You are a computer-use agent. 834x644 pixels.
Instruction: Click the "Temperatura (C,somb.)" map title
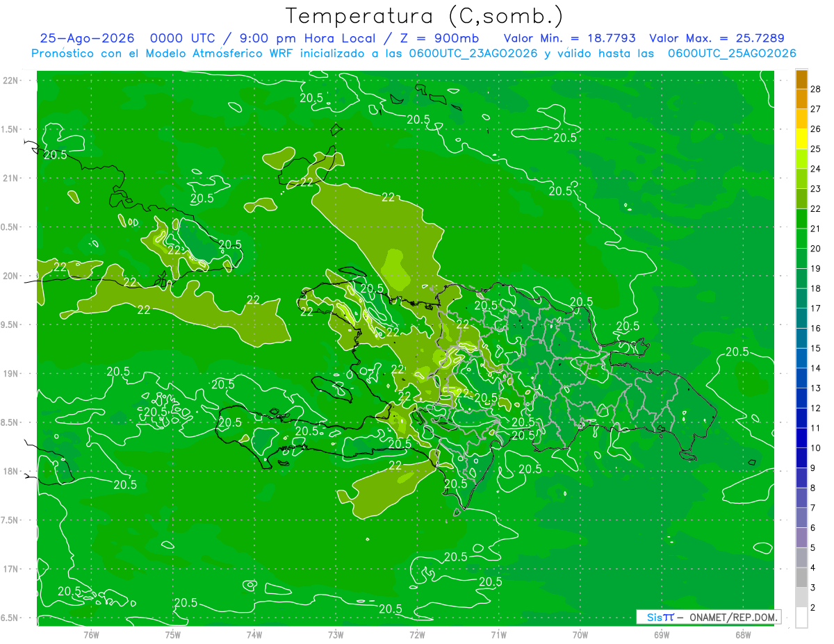pos(424,16)
